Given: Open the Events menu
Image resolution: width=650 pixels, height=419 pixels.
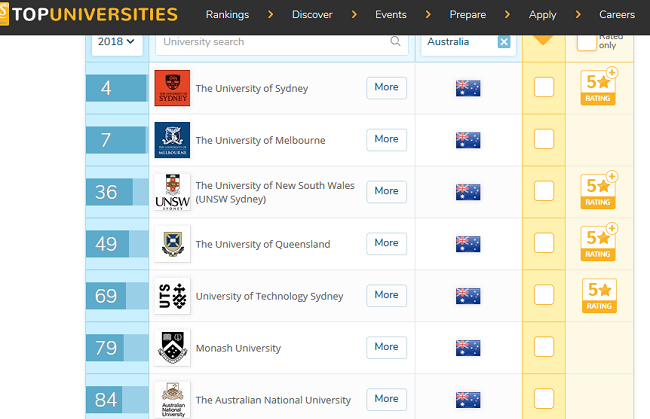Looking at the screenshot, I should (391, 15).
